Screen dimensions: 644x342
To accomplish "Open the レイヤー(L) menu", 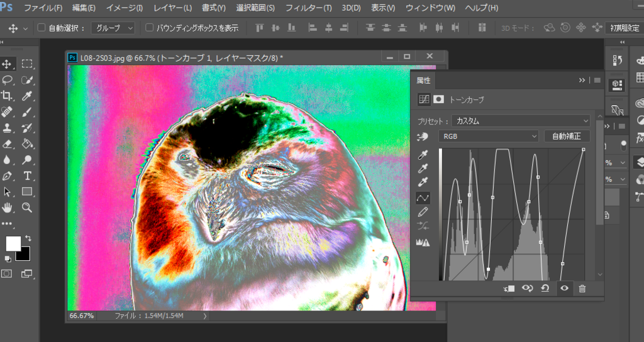I will [172, 8].
